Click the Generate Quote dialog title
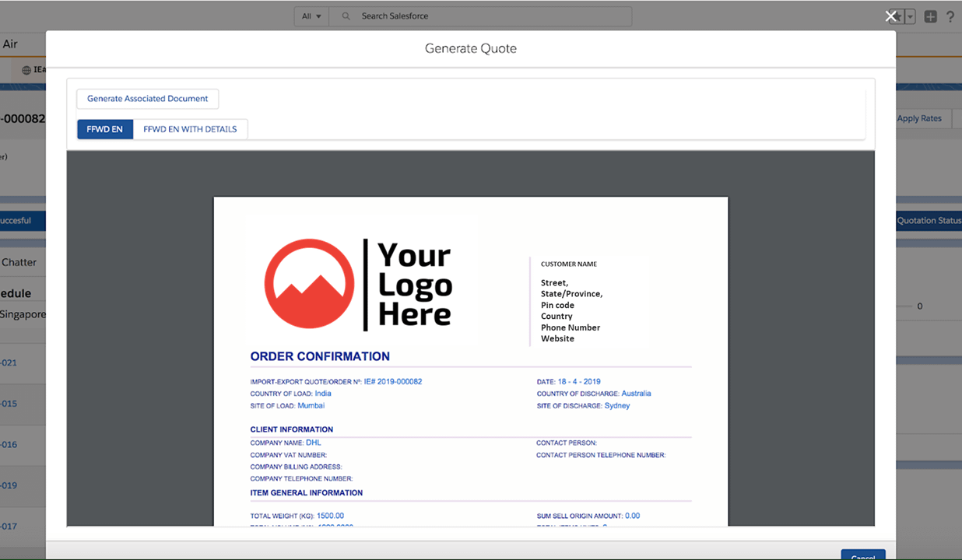The width and height of the screenshot is (962, 560). click(471, 48)
